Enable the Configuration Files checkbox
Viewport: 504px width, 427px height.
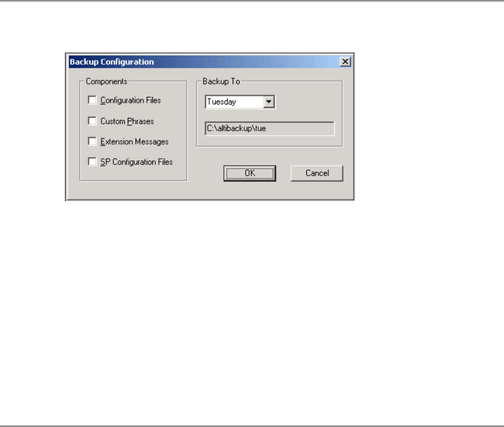(92, 100)
